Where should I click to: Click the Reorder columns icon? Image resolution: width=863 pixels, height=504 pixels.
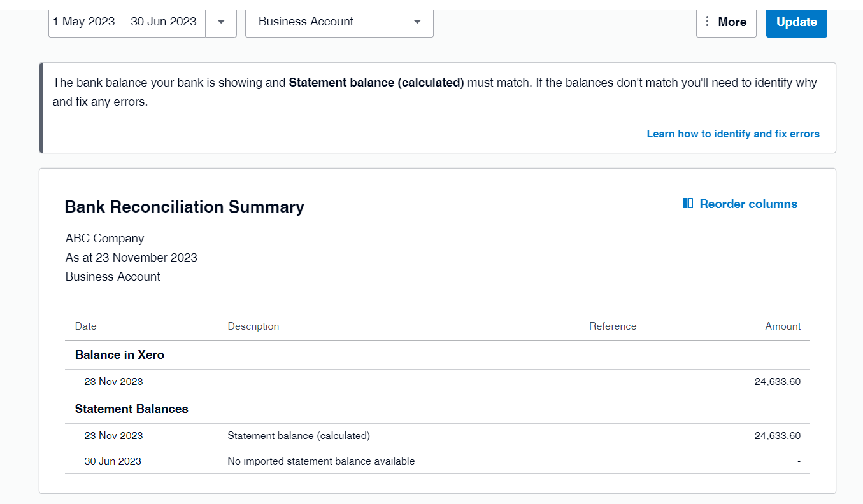point(688,204)
